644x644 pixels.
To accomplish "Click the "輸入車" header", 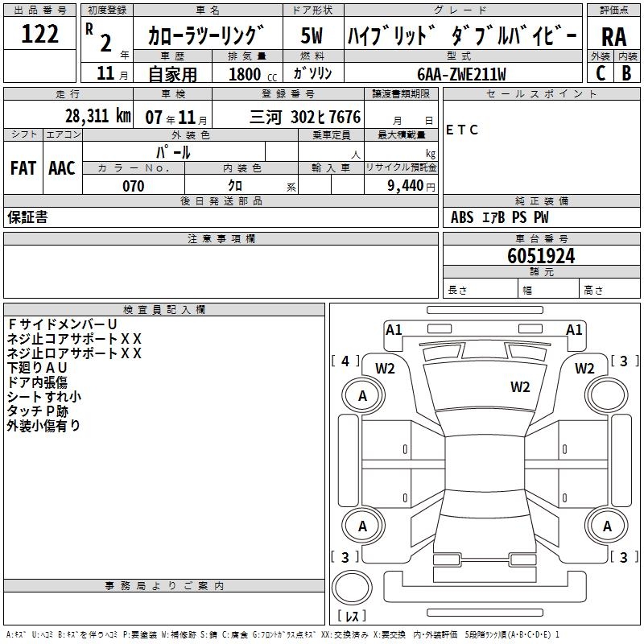I will [x=331, y=167].
